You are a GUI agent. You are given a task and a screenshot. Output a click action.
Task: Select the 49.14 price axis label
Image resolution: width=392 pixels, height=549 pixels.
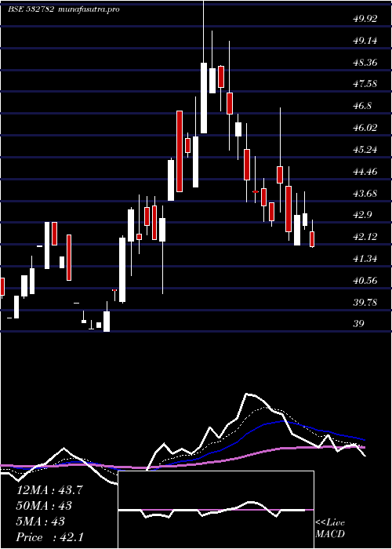coord(365,41)
